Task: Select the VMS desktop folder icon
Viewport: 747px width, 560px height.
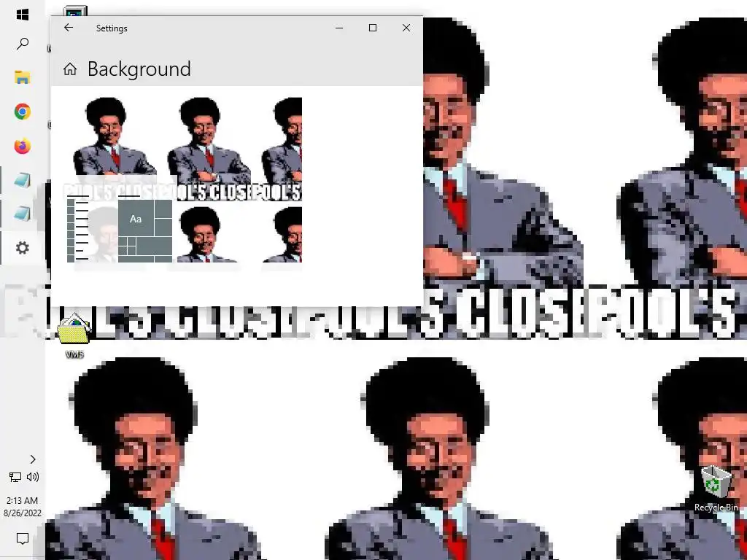Action: (x=74, y=336)
